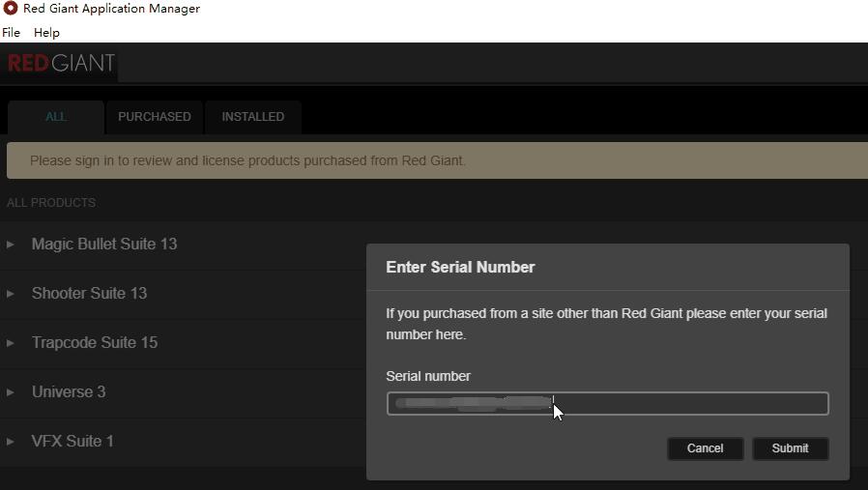This screenshot has height=490, width=868.
Task: Select Magic Bullet Suite 13 product name
Action: pos(104,245)
